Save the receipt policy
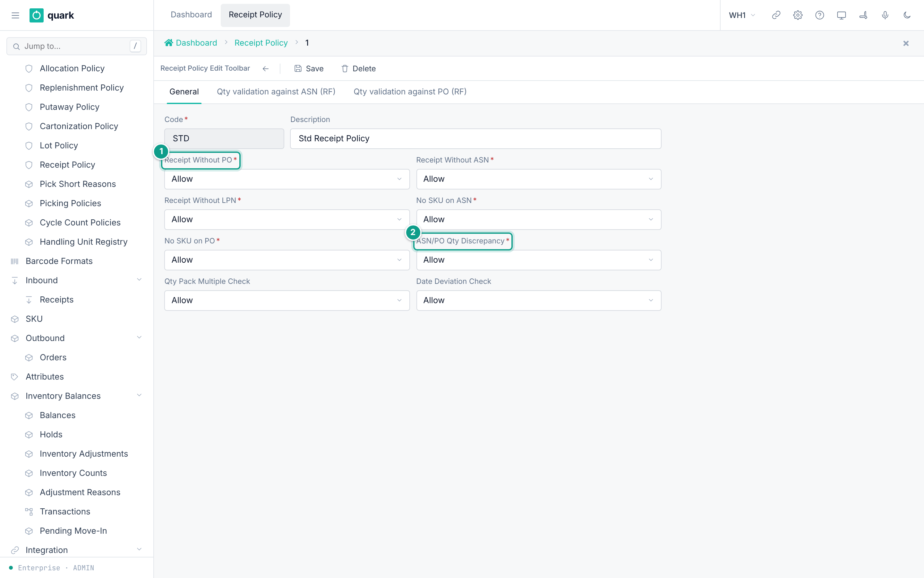Screen dimensions: 924x578 point(309,68)
